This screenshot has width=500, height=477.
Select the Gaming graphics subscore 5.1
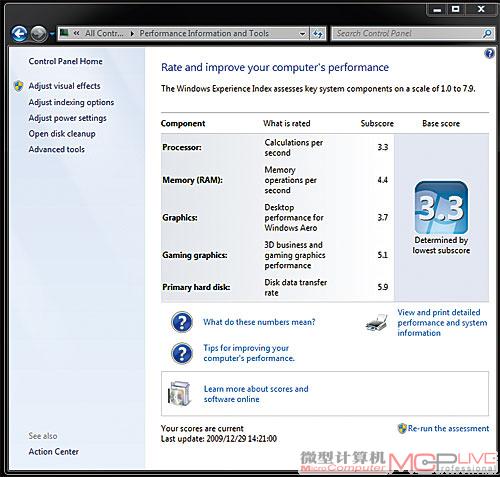pos(383,255)
